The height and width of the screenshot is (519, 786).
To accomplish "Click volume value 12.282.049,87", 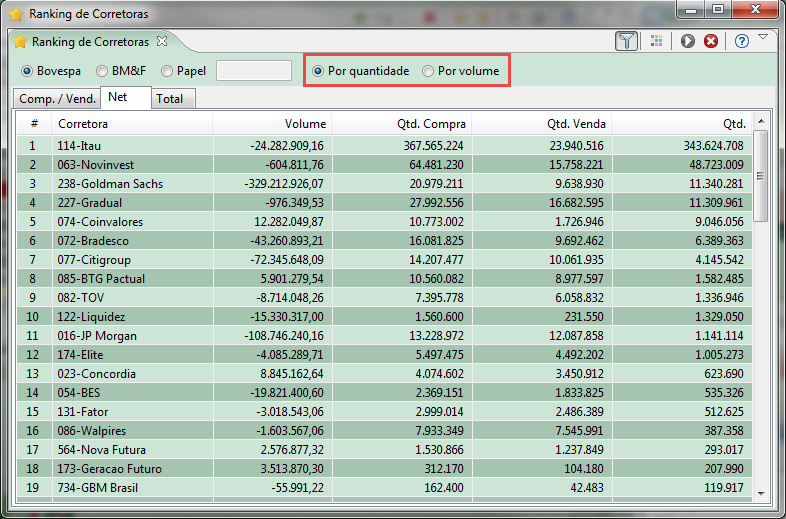I will click(x=289, y=222).
